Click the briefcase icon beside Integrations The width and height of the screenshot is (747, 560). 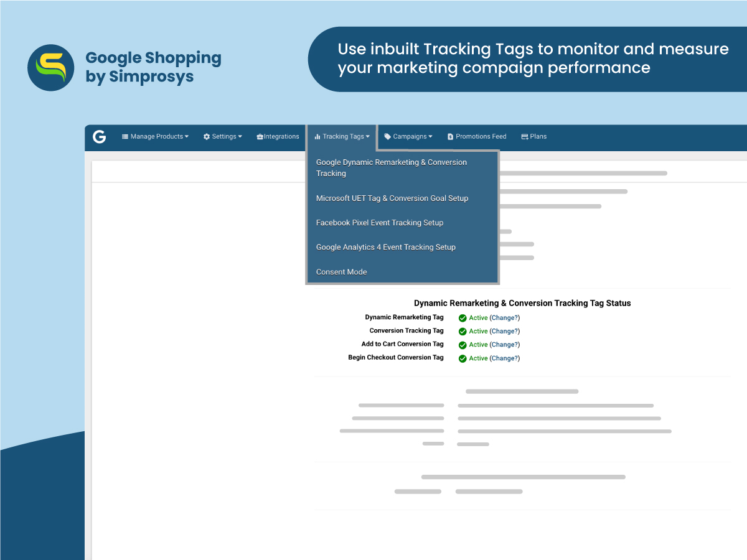pyautogui.click(x=260, y=137)
